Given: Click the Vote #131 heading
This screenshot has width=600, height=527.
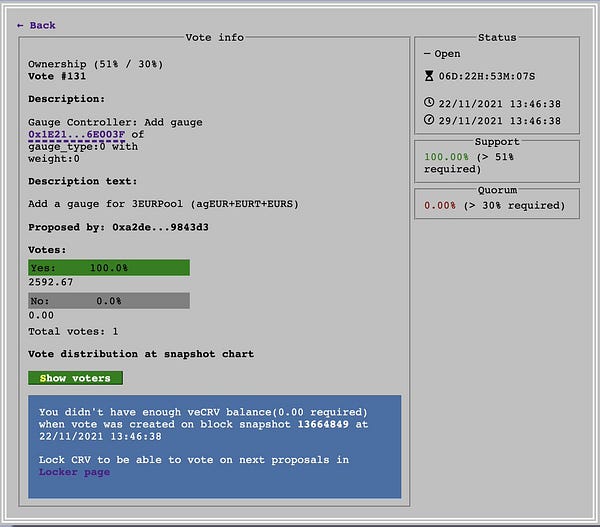Looking at the screenshot, I should tap(57, 76).
